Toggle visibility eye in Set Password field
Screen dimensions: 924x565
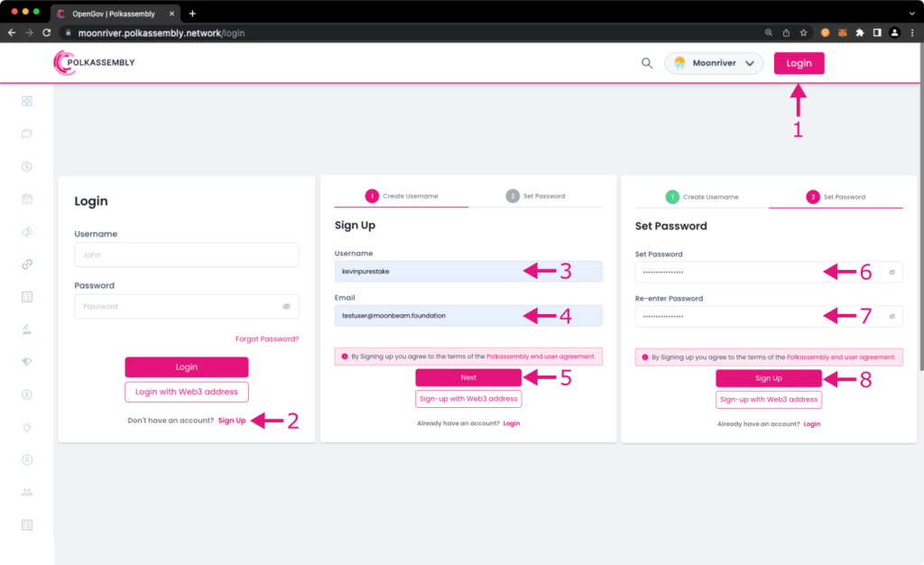point(892,273)
